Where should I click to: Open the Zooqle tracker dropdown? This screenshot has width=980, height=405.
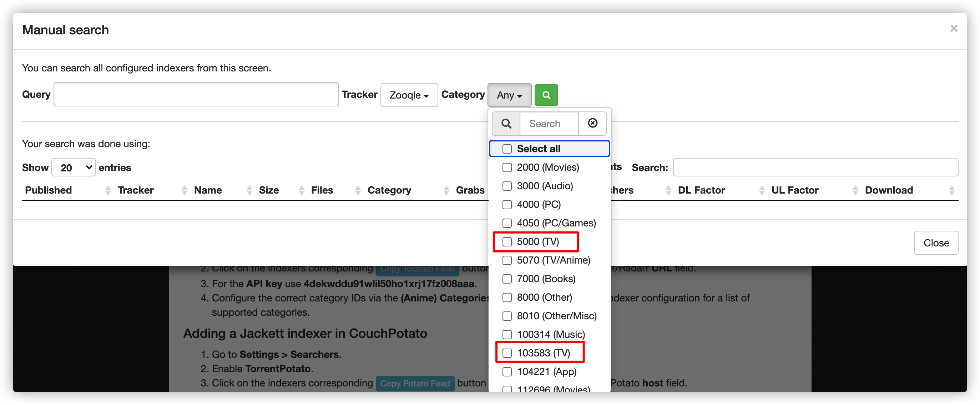click(x=409, y=95)
